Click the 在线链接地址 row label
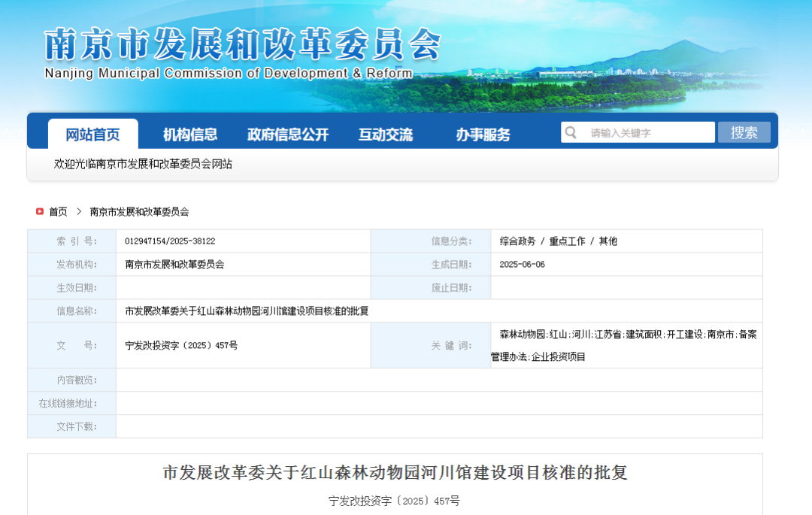 point(68,403)
